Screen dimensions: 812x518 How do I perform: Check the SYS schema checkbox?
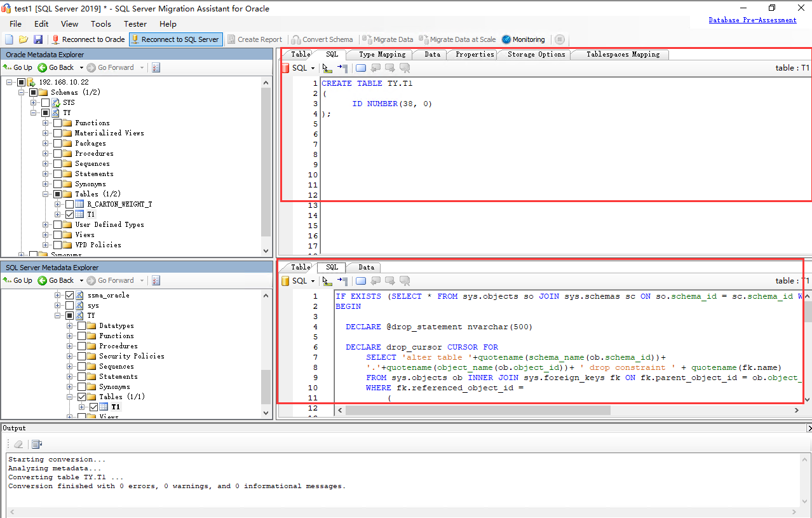click(45, 102)
